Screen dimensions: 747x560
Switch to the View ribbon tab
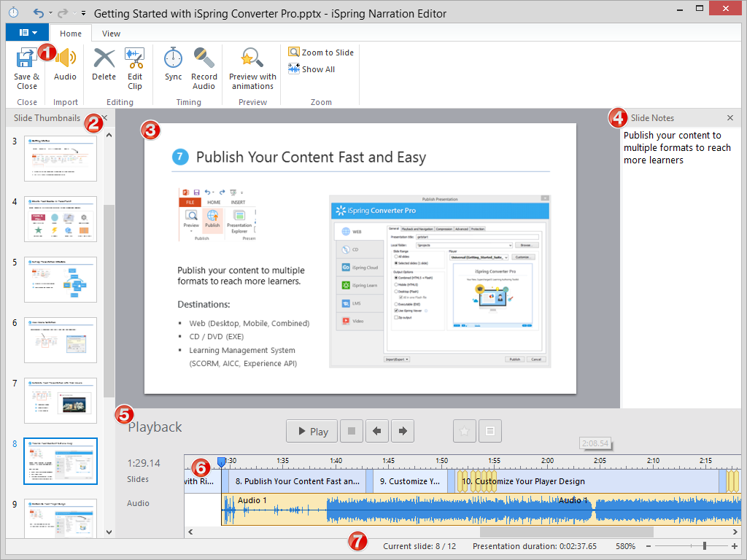coord(111,34)
